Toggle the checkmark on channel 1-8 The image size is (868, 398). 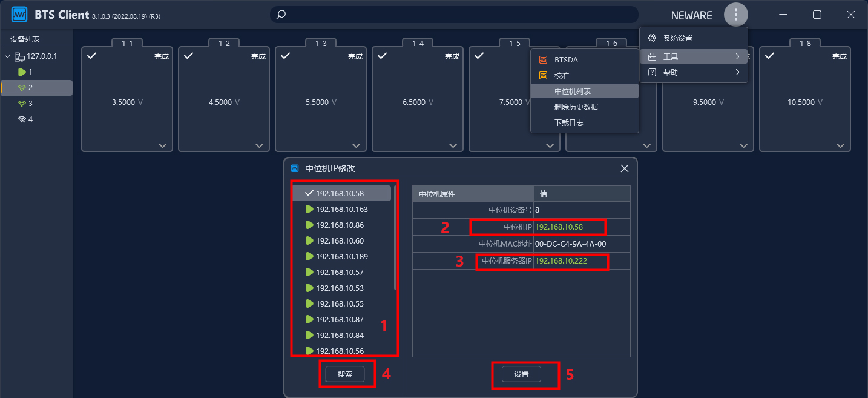[x=769, y=56]
